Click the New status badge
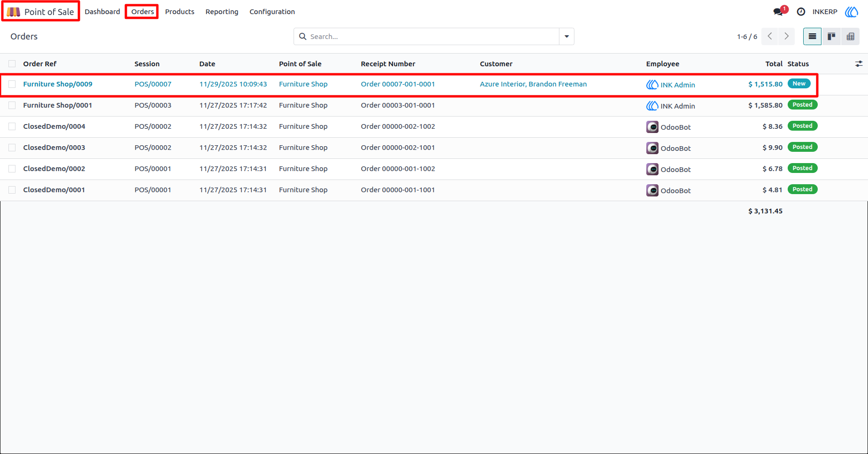Image resolution: width=868 pixels, height=454 pixels. point(799,84)
